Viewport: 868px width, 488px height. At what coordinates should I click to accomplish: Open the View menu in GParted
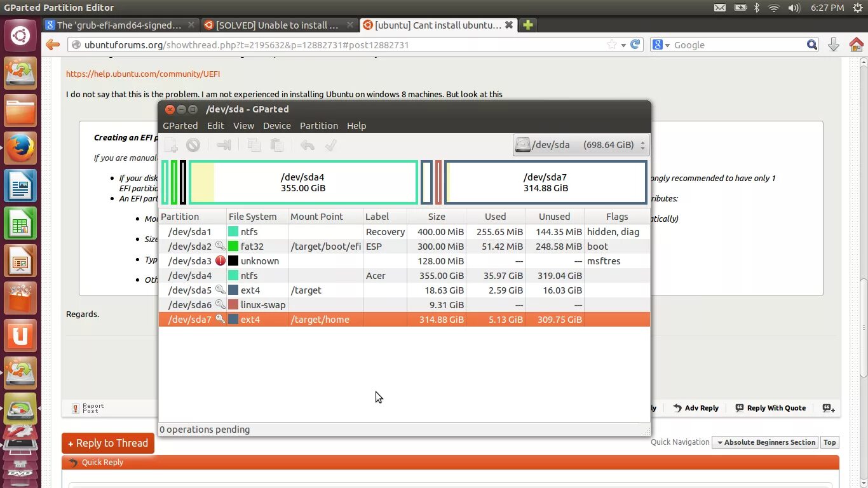tap(243, 126)
